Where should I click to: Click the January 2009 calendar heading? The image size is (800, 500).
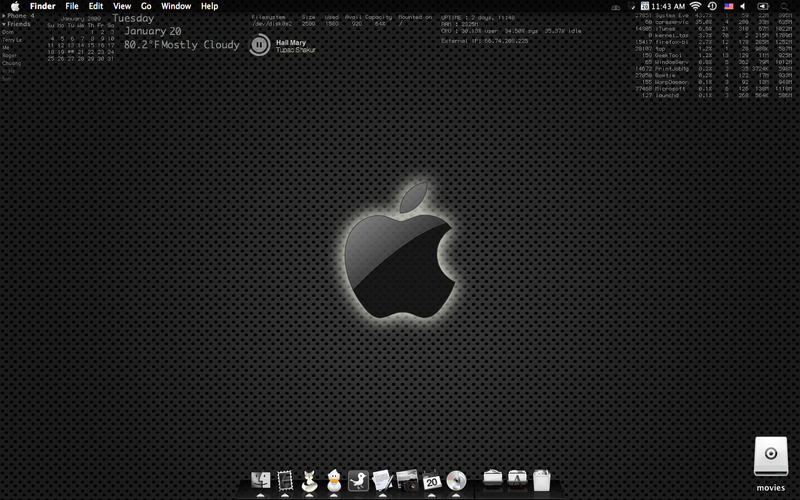(x=81, y=18)
